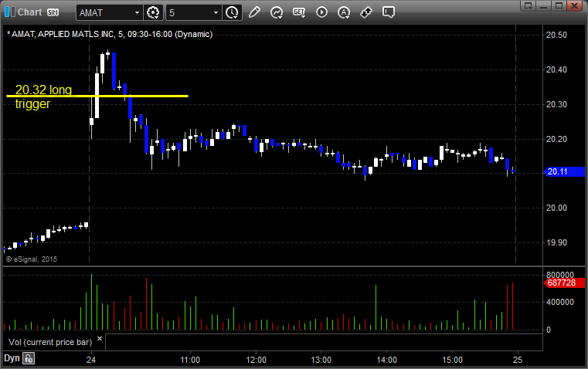This screenshot has height=369, width=588.
Task: Click the blue chart window link icon
Action: pyautogui.click(x=9, y=12)
